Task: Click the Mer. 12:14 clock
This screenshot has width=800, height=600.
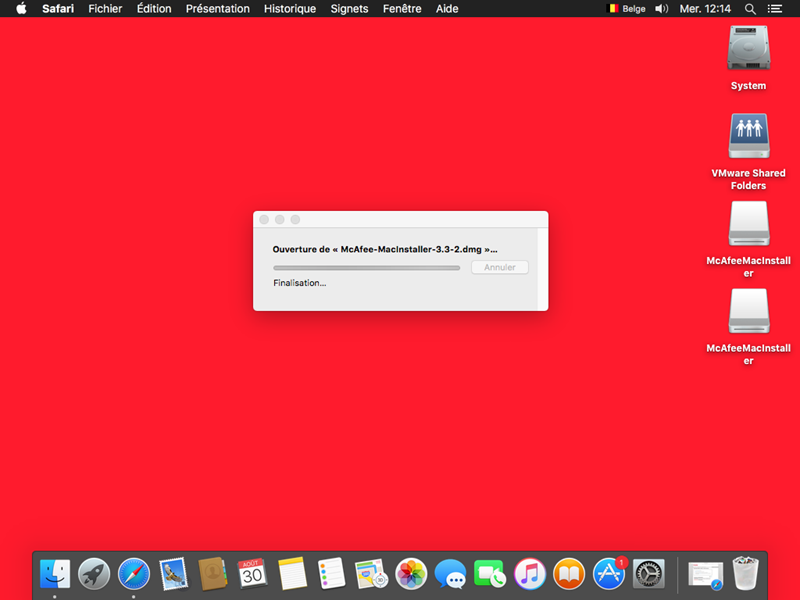Action: pyautogui.click(x=705, y=9)
